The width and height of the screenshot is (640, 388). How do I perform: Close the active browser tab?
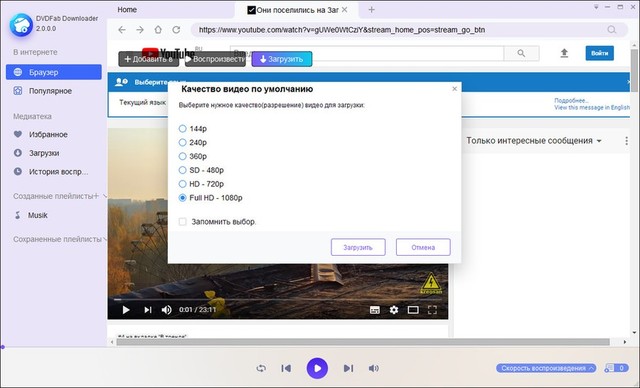(344, 9)
